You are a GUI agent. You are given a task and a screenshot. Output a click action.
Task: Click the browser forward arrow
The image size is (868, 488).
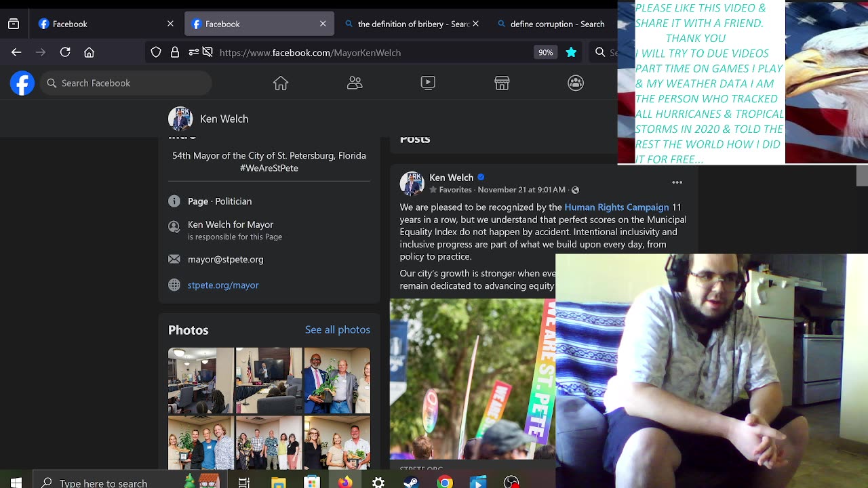pyautogui.click(x=41, y=52)
